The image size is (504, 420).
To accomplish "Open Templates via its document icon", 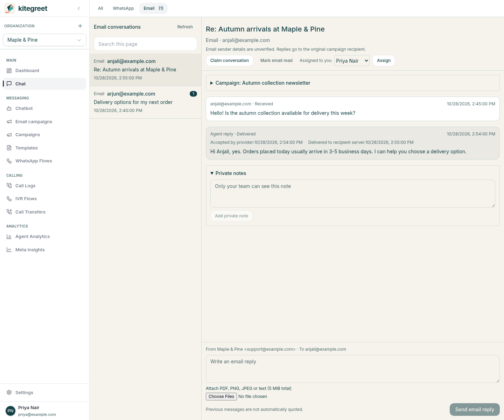I will [9, 148].
